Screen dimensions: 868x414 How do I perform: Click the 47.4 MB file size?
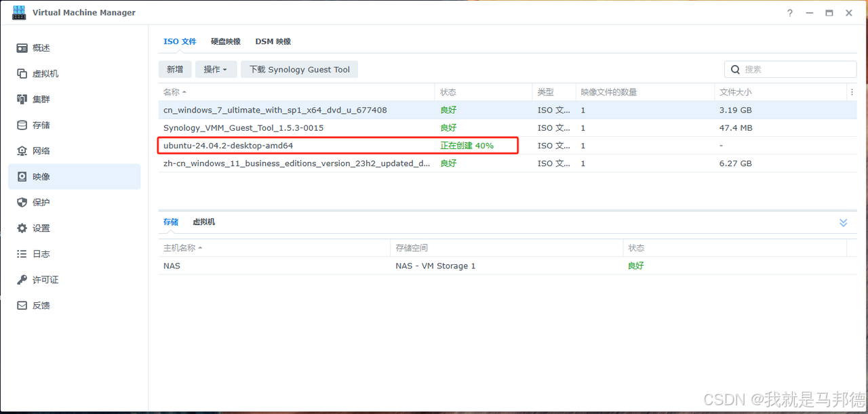(736, 127)
